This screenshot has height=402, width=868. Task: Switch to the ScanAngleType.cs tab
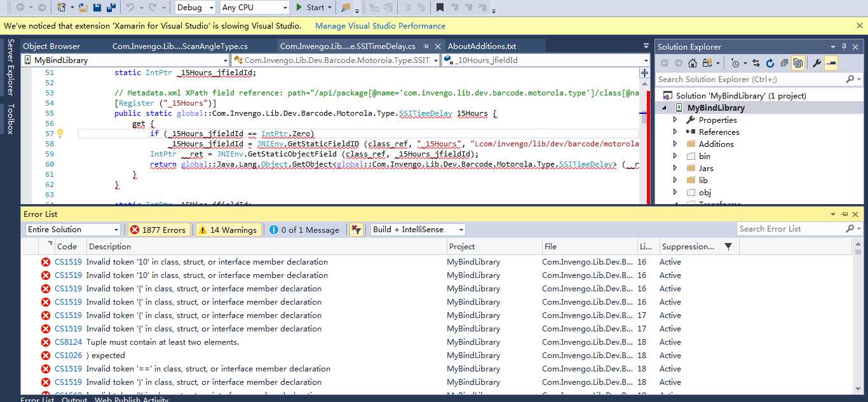click(x=180, y=46)
